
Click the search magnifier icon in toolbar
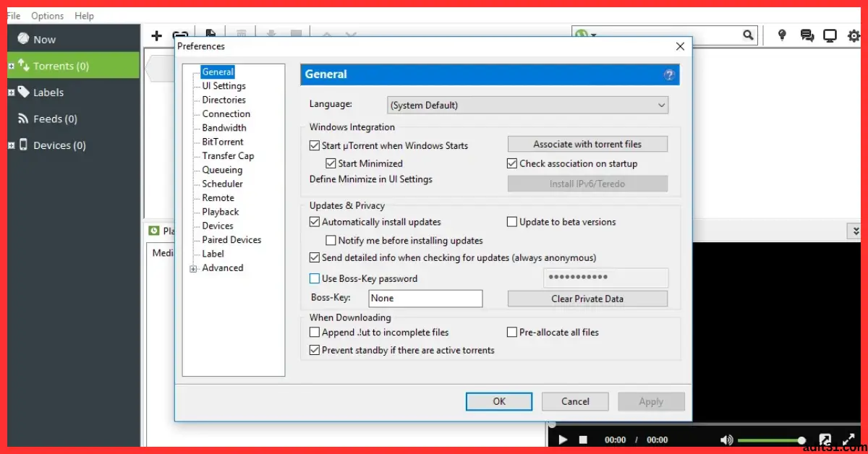[748, 35]
